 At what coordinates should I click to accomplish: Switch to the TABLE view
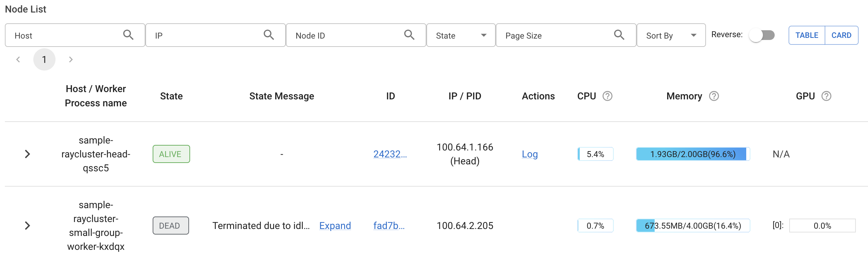pyautogui.click(x=807, y=35)
